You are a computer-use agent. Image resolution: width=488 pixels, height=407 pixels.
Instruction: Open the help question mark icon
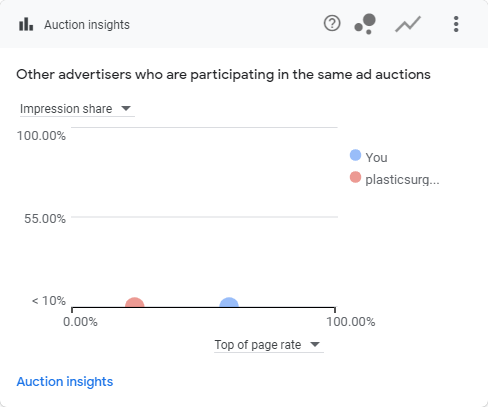pos(332,23)
